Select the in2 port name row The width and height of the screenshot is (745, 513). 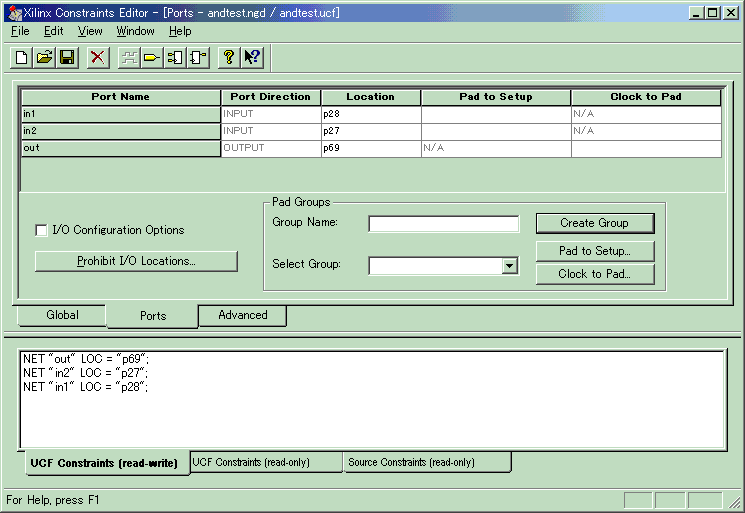(121, 131)
